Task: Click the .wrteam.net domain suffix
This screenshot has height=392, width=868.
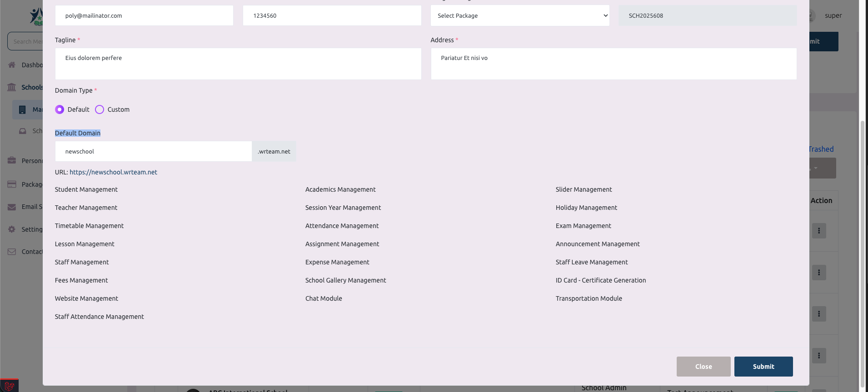Action: (274, 151)
